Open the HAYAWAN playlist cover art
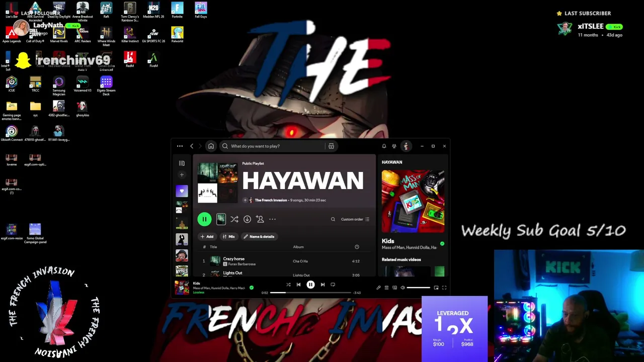 pyautogui.click(x=217, y=183)
